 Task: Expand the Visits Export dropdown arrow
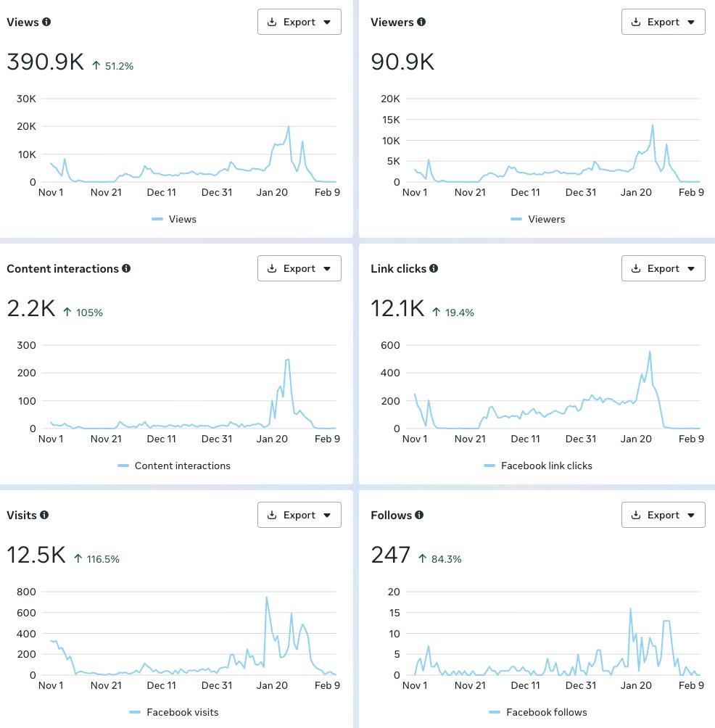(327, 516)
